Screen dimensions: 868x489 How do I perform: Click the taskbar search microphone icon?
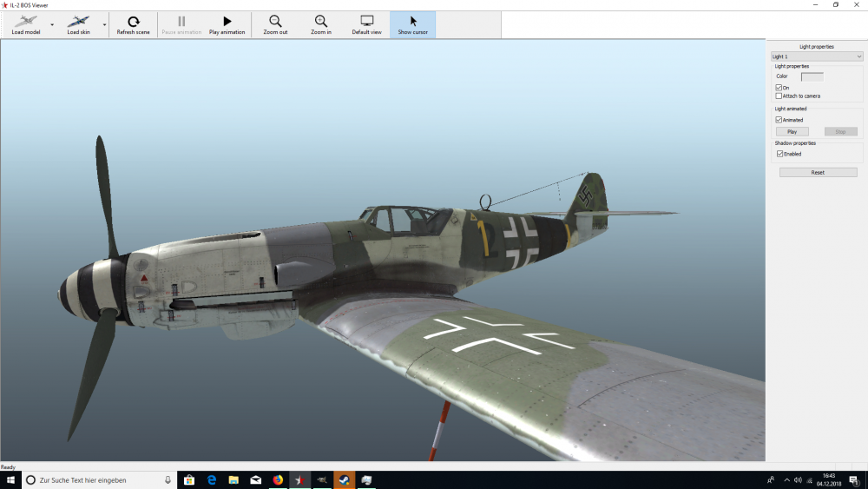tap(168, 480)
